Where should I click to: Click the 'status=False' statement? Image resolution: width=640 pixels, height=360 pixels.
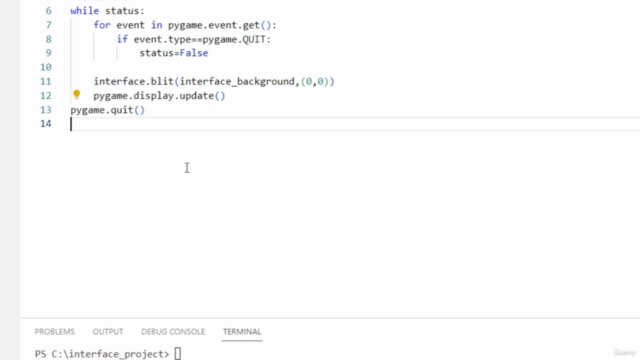[x=174, y=53]
